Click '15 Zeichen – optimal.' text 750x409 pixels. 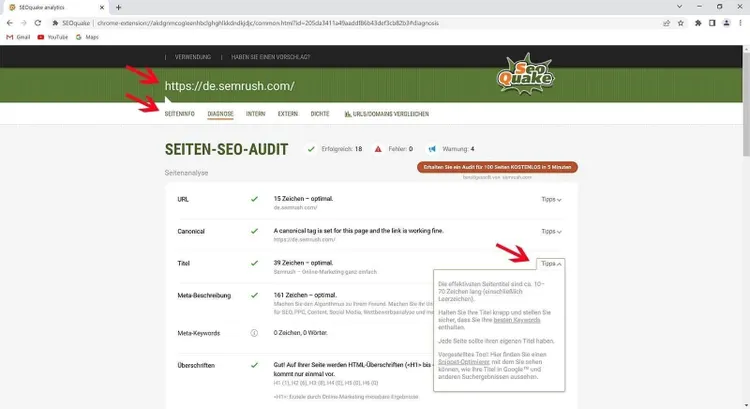coord(303,199)
